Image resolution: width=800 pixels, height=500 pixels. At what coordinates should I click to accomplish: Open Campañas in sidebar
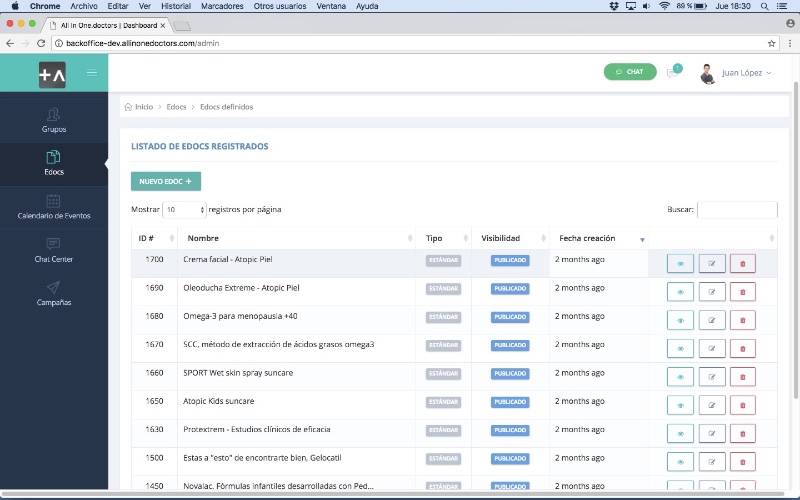point(54,294)
